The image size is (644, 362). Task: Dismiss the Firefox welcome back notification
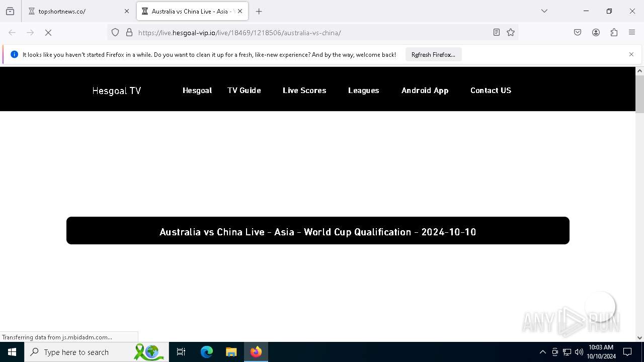(631, 54)
